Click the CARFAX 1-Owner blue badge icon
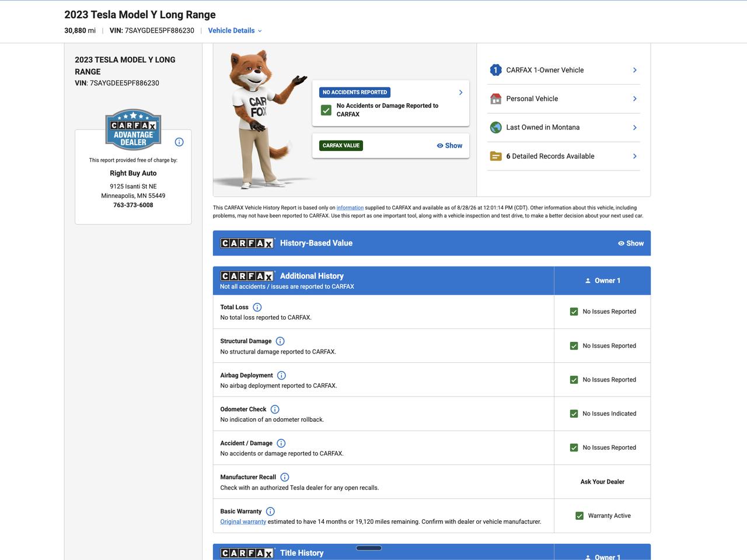The height and width of the screenshot is (560, 747). pyautogui.click(x=495, y=70)
